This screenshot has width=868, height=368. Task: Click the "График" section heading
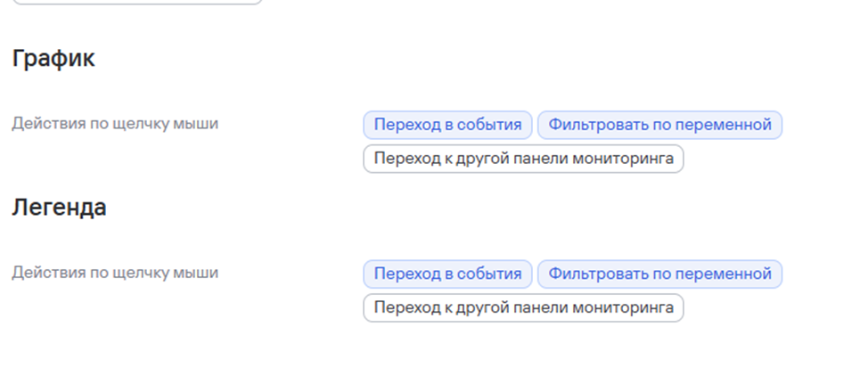click(x=53, y=59)
